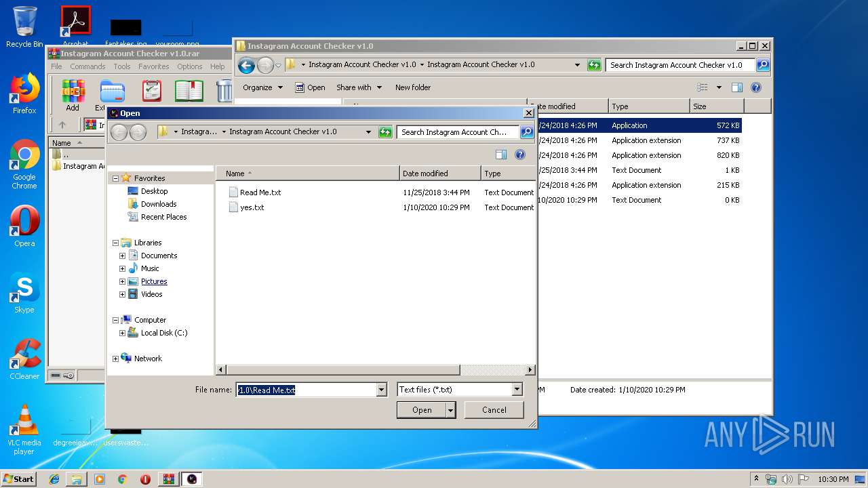This screenshot has width=868, height=488.
Task: Open the Recycle Bin desktop icon
Action: pos(24,27)
